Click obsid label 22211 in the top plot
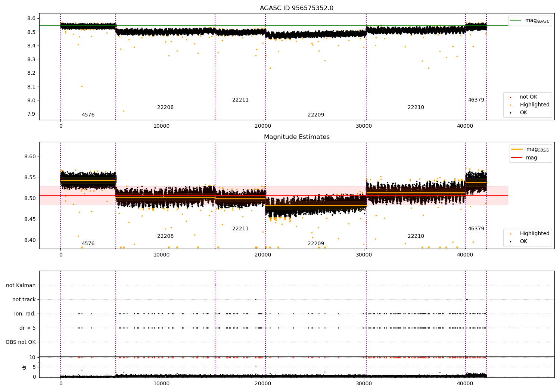 pos(240,100)
